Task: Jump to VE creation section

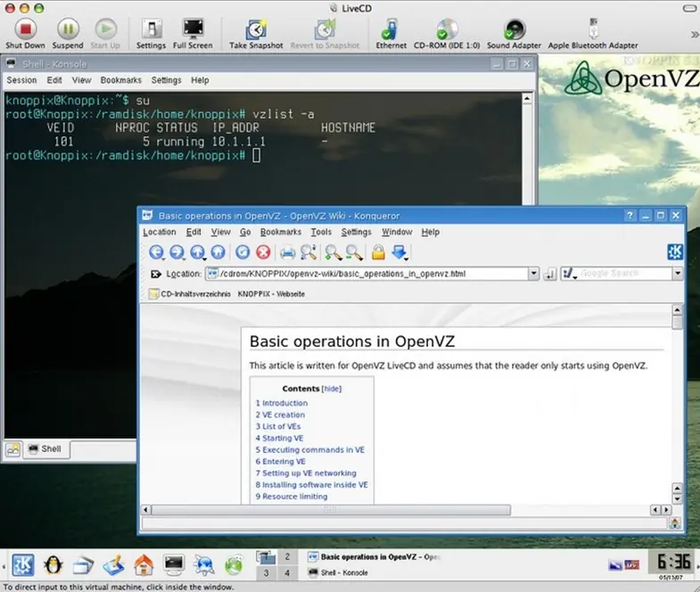Action: click(x=280, y=415)
